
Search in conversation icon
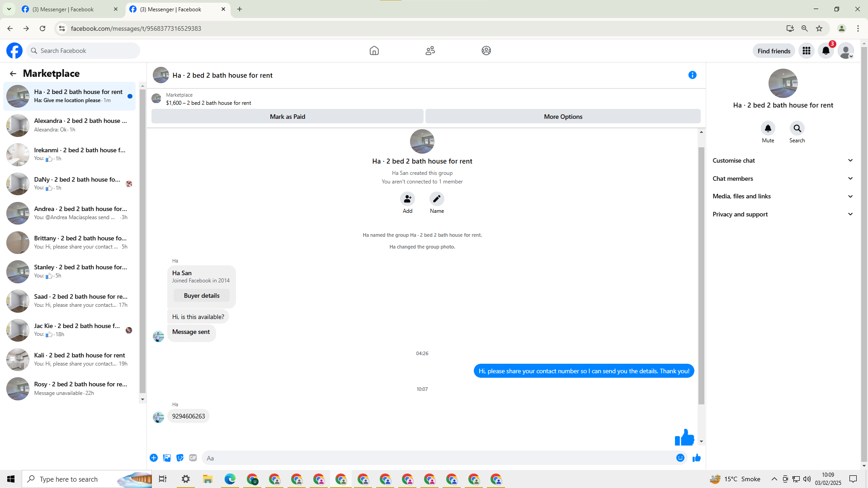coord(797,128)
